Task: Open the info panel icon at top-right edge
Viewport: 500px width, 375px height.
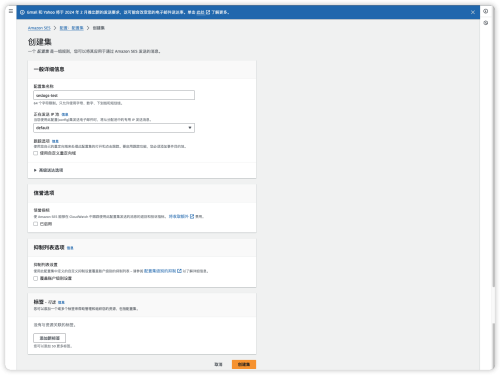Action: [x=486, y=11]
